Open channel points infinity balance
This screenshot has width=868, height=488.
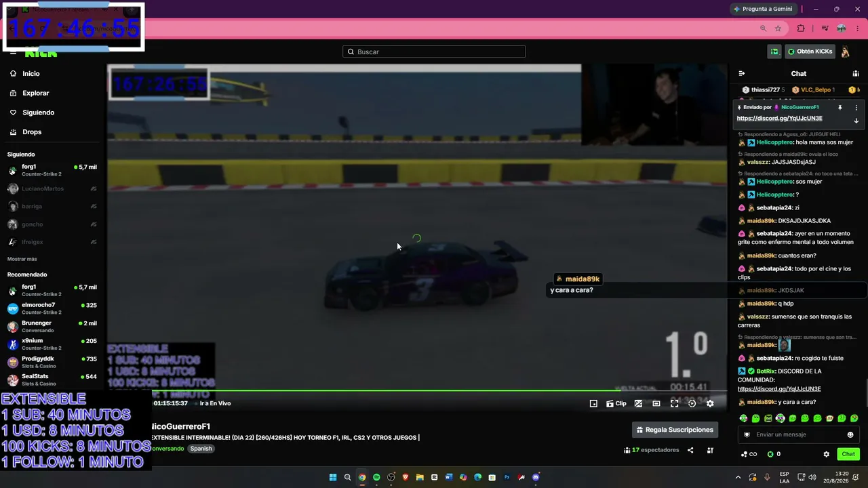click(749, 454)
